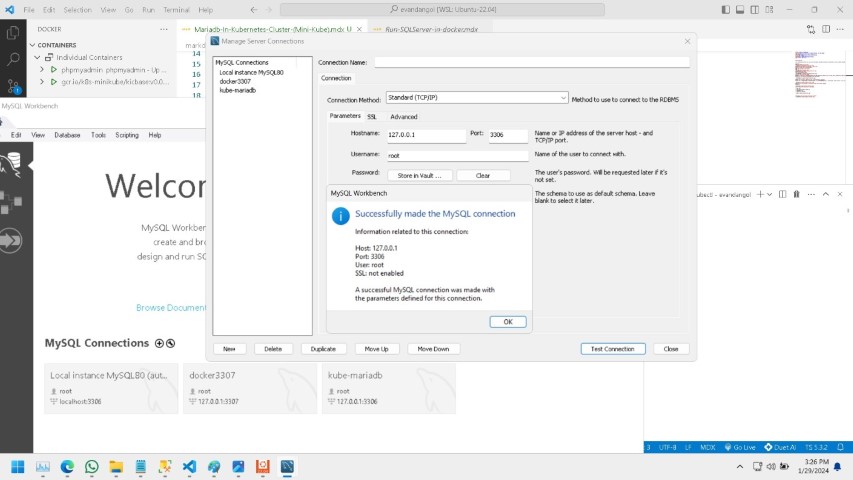Image resolution: width=853 pixels, height=480 pixels.
Task: Click the add MySQL connection plus icon
Action: click(159, 343)
